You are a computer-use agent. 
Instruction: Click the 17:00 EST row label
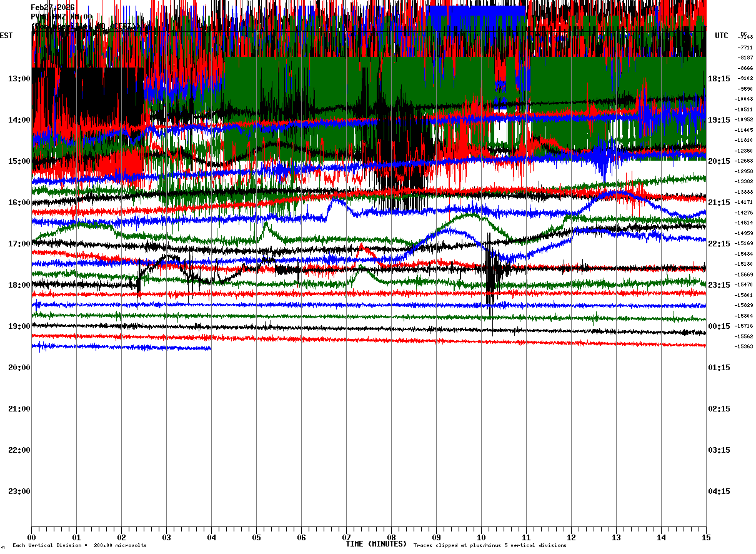coord(19,244)
